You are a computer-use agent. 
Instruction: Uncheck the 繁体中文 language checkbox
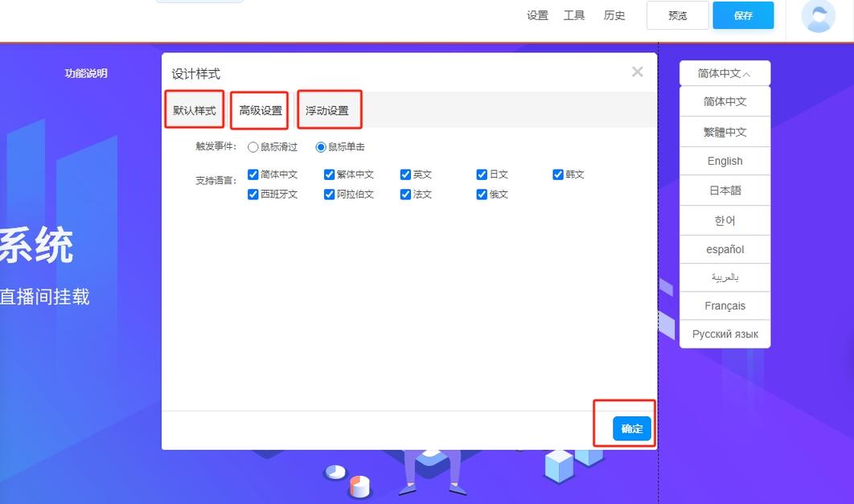pos(329,174)
